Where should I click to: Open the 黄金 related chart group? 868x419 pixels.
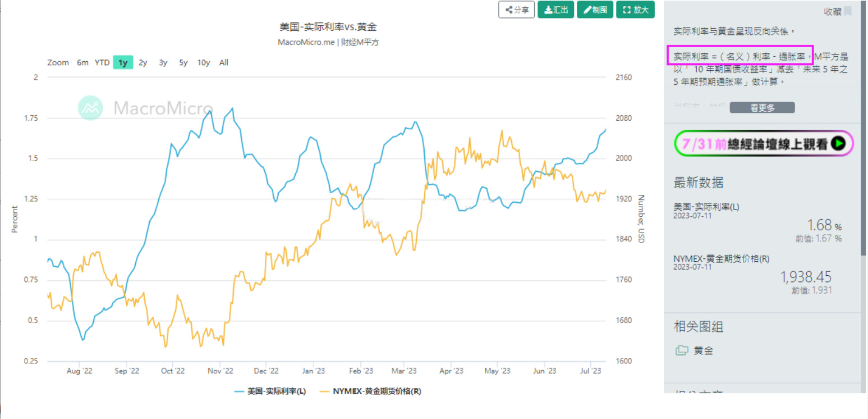tap(704, 350)
